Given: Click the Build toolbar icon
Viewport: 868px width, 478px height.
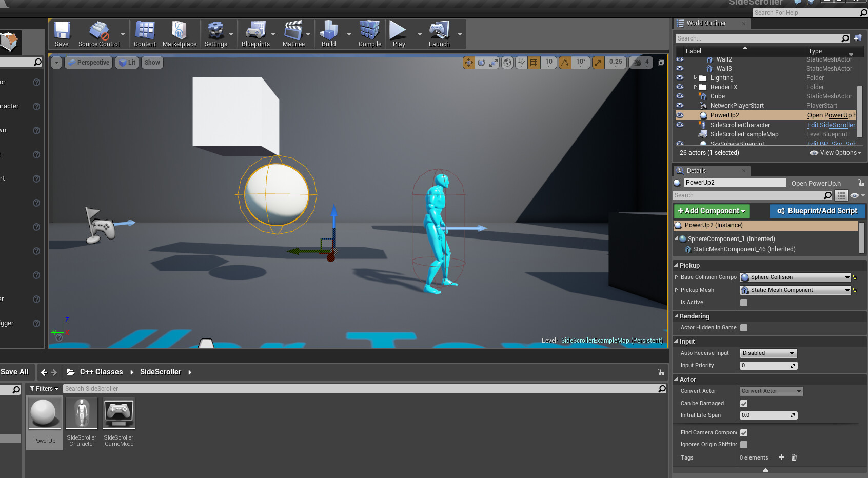Looking at the screenshot, I should pyautogui.click(x=329, y=34).
